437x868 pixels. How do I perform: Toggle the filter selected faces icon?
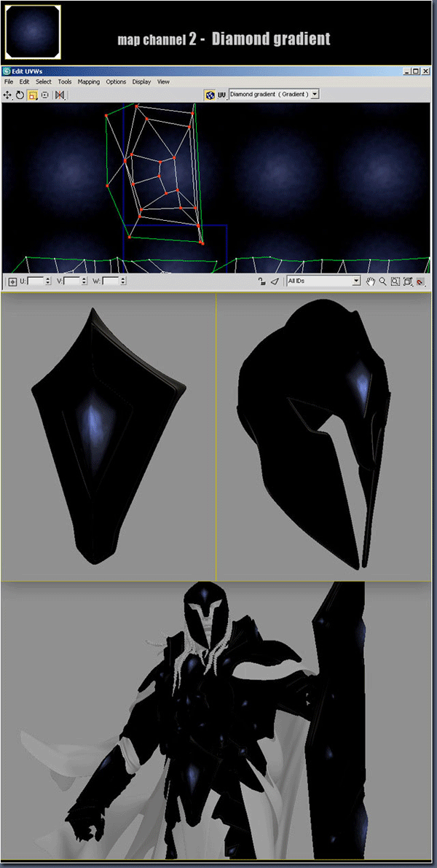pyautogui.click(x=275, y=281)
